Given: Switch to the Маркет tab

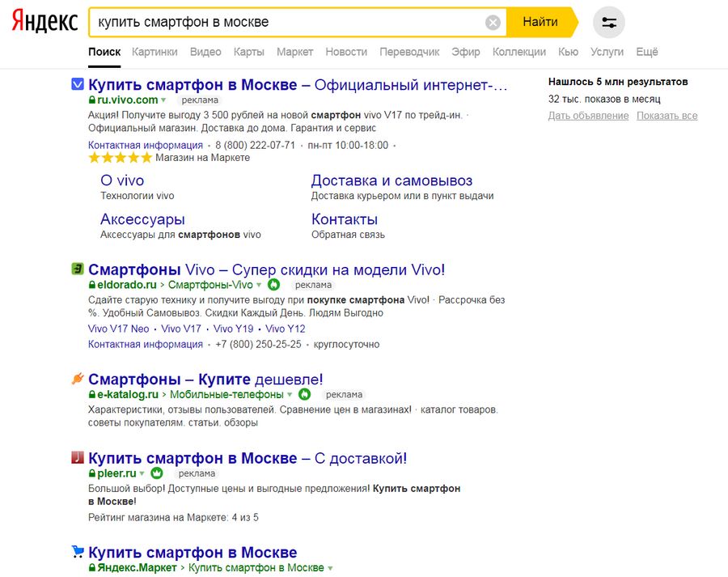Looking at the screenshot, I should tap(294, 52).
